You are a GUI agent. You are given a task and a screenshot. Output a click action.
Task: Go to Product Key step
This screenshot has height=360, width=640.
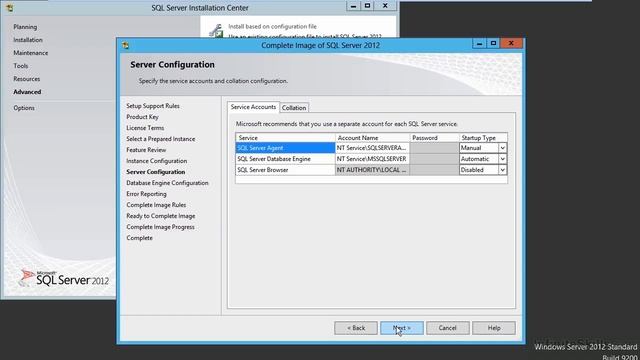142,117
